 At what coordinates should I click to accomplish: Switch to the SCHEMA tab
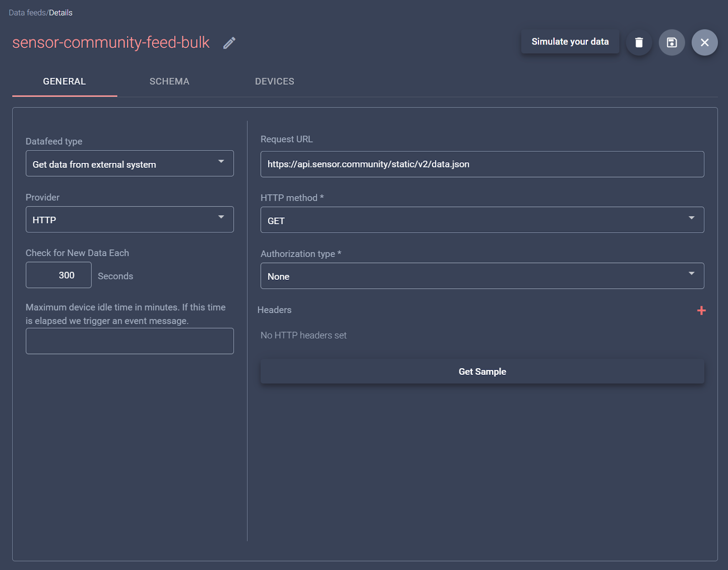point(169,81)
